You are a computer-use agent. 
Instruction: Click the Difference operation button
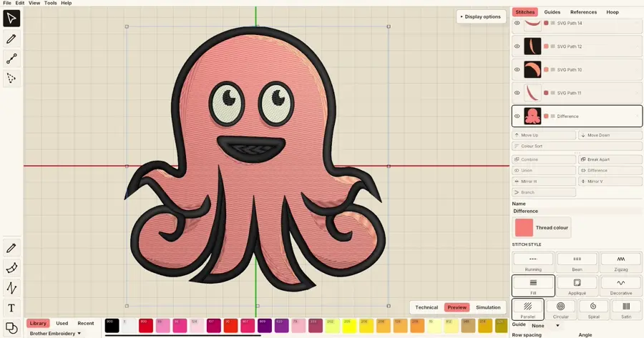(x=610, y=170)
